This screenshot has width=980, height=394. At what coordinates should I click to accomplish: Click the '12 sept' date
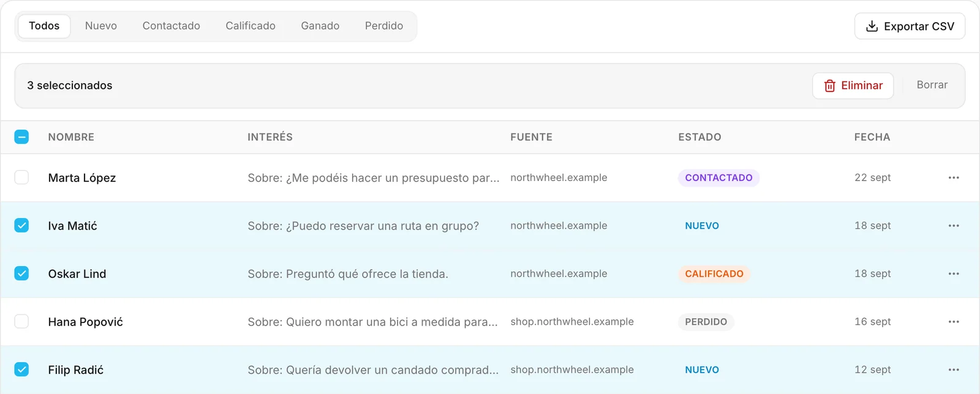coord(873,370)
